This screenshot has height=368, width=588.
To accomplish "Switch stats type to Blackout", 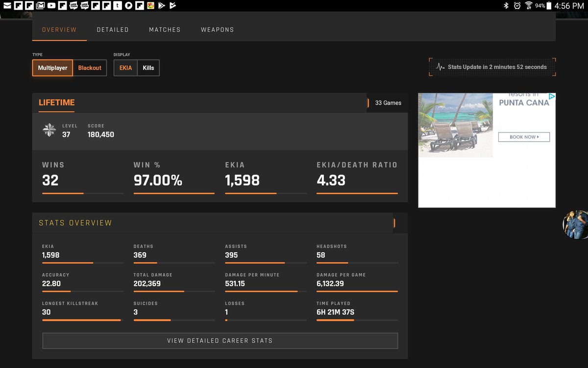I will [x=90, y=68].
